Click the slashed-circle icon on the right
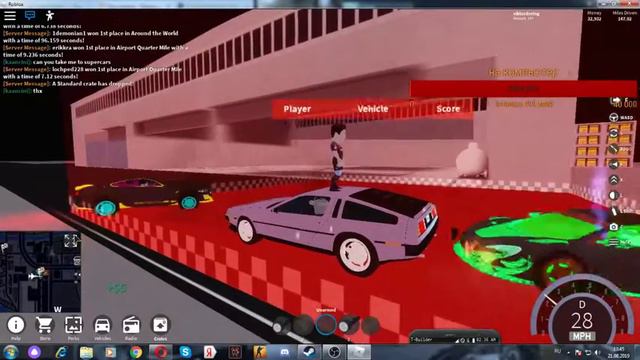The image size is (640, 360). pos(613,149)
